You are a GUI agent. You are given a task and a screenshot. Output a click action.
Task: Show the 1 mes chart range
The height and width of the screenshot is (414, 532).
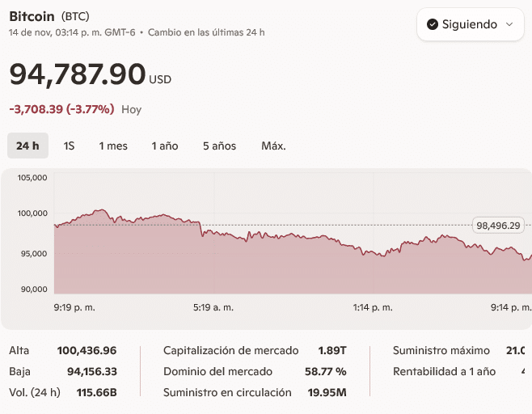[113, 146]
